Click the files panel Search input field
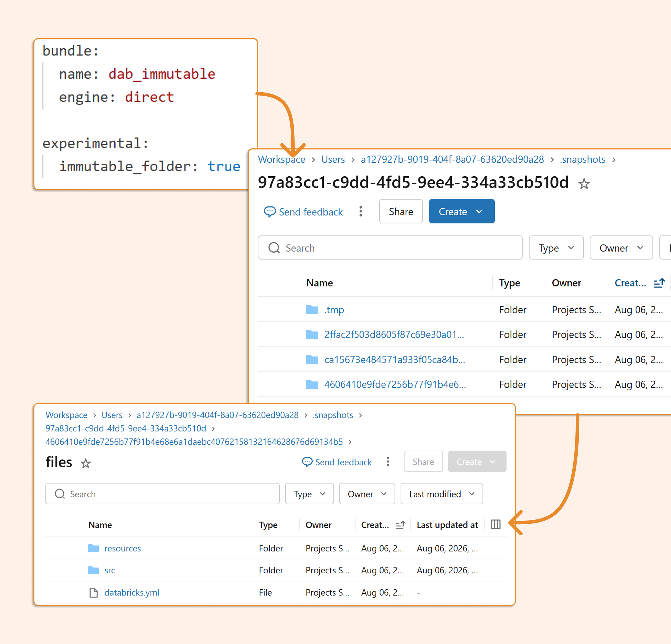Image resolution: width=671 pixels, height=644 pixels. [162, 494]
